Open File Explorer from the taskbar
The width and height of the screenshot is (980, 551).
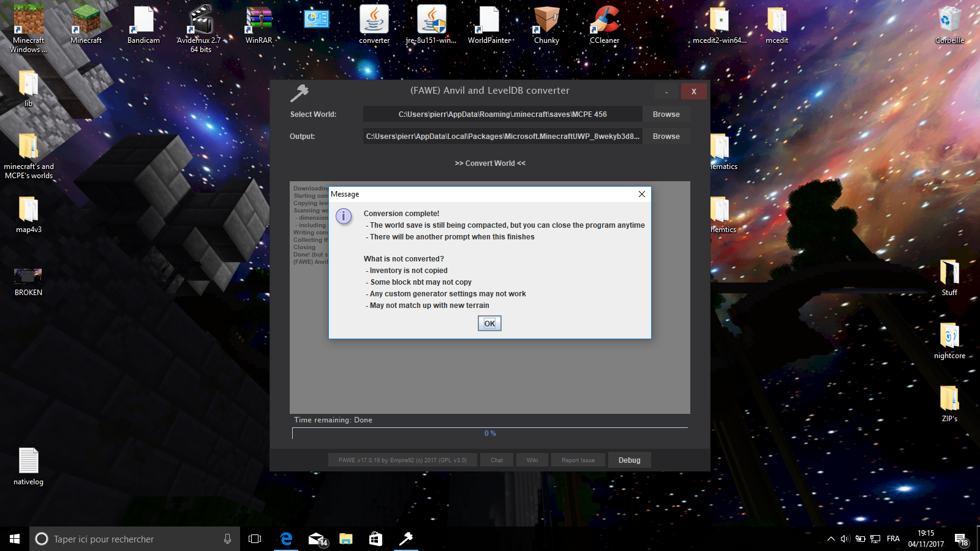click(346, 539)
